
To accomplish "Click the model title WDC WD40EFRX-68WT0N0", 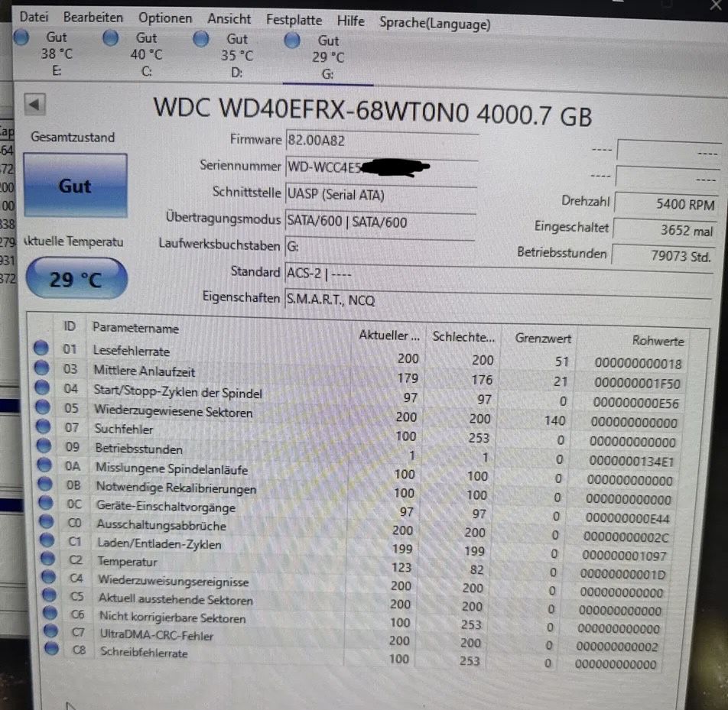I will click(311, 111).
